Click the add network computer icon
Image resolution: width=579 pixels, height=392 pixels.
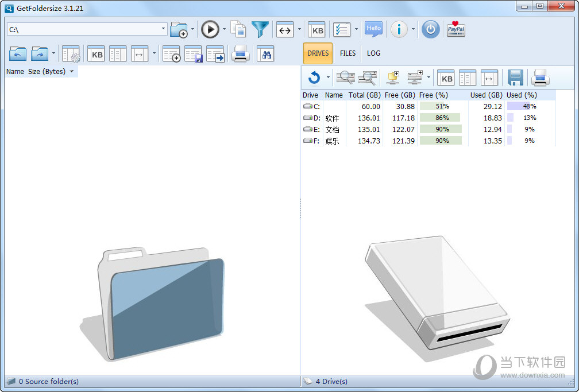click(393, 77)
